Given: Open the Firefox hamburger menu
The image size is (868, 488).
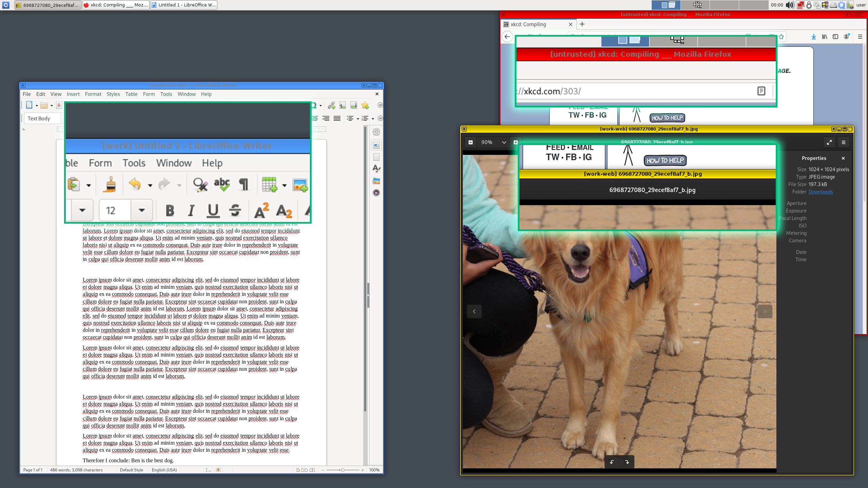Looking at the screenshot, I should click(x=860, y=37).
